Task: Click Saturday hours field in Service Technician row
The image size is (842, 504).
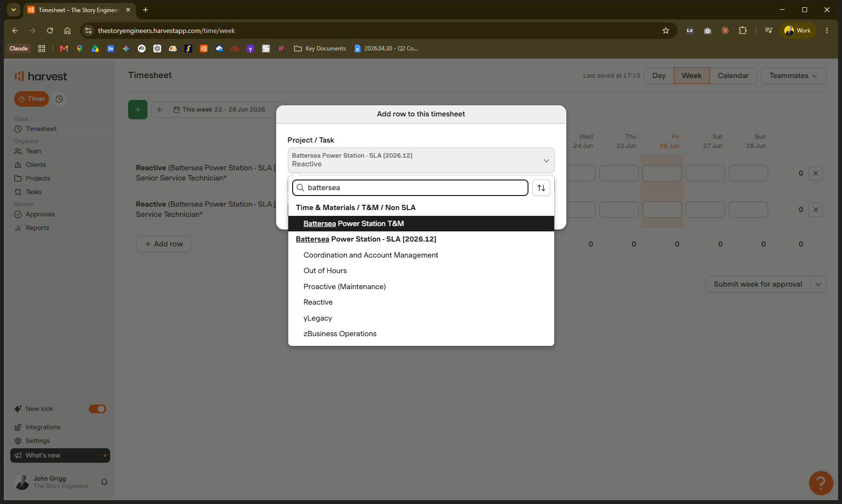Action: tap(705, 210)
